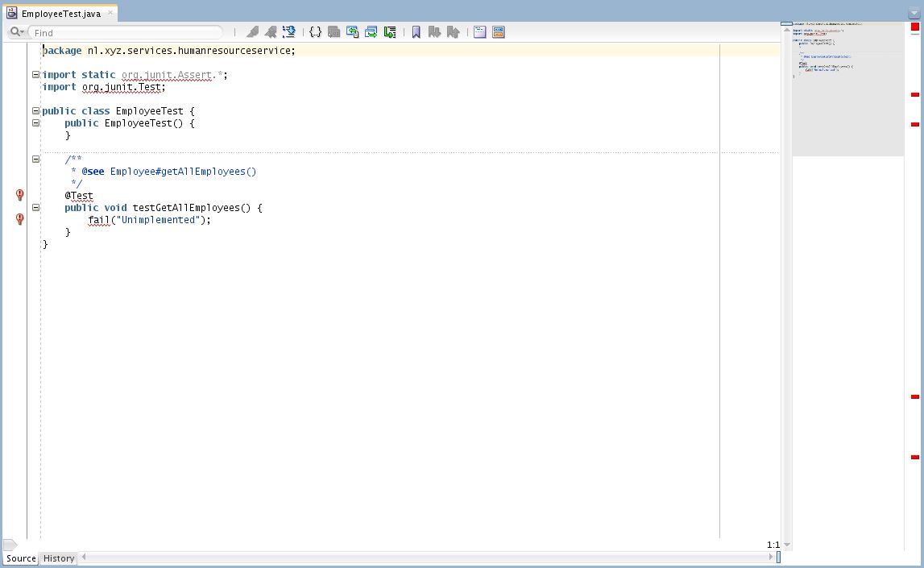Image resolution: width=924 pixels, height=568 pixels.
Task: Click the error marker beside the @Test line
Action: [x=20, y=195]
